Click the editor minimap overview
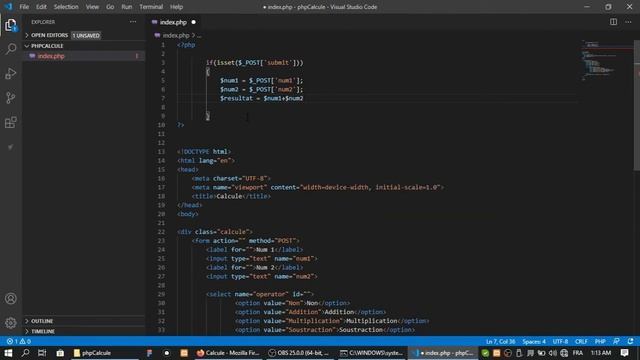This screenshot has width=640, height=360. 607,60
